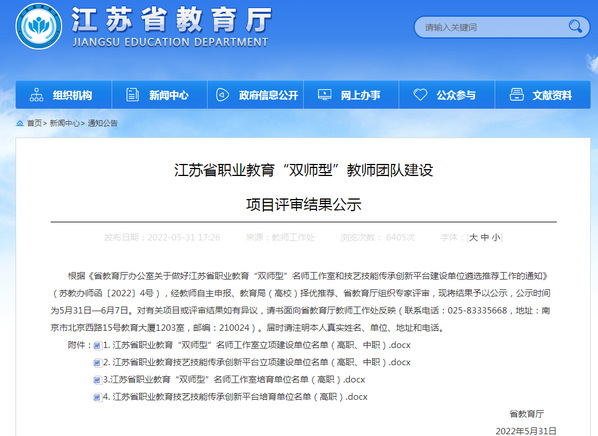Click the docx icon of attachment 1
The height and width of the screenshot is (436, 598).
tap(97, 346)
